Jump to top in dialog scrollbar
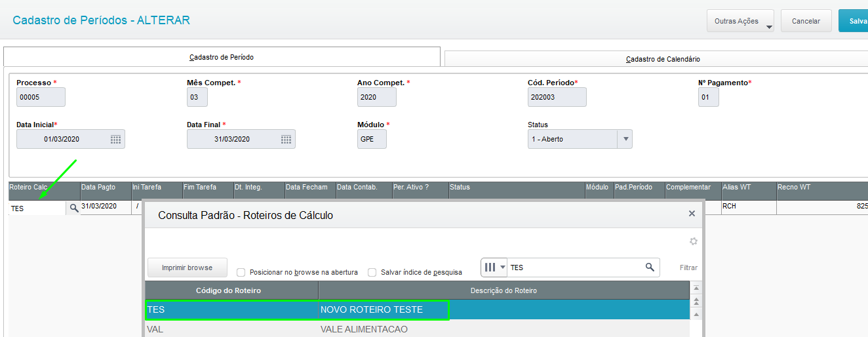868x337 pixels. [696, 288]
